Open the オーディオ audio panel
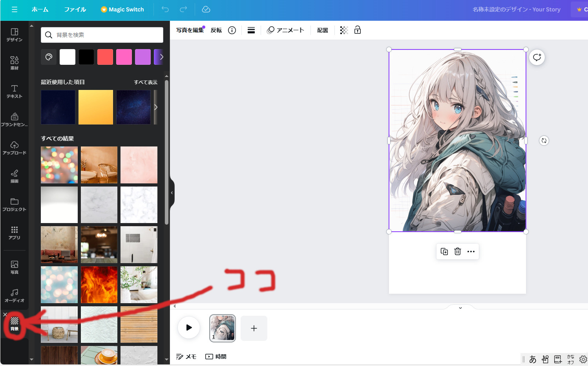Image resolution: width=588 pixels, height=366 pixels. [x=15, y=296]
